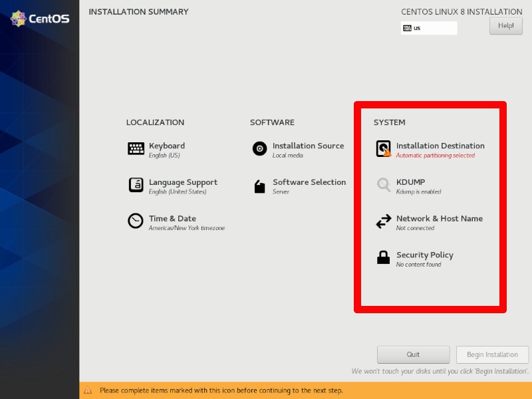Open Security Policy via the padlock icon
This screenshot has width=532, height=399.
(x=382, y=257)
